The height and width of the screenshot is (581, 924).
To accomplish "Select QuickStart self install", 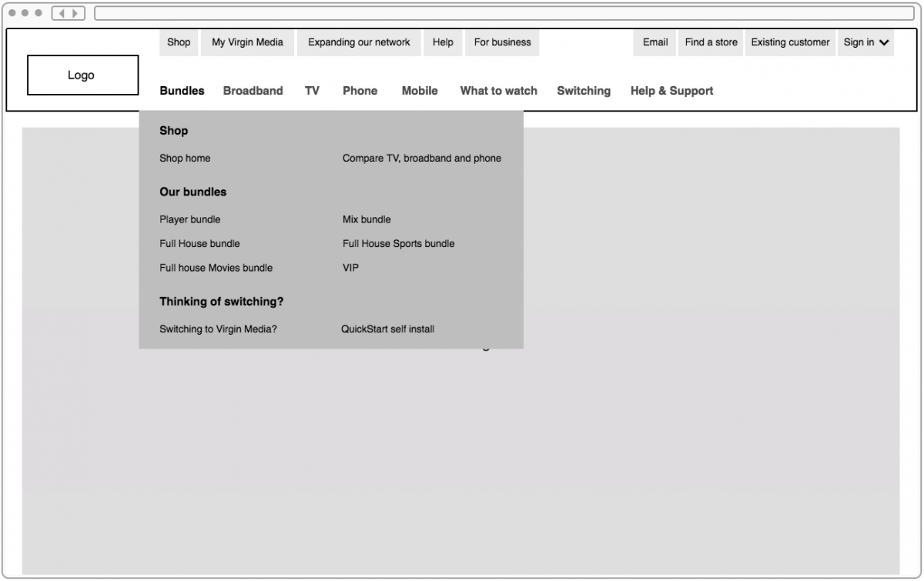I will coord(388,329).
